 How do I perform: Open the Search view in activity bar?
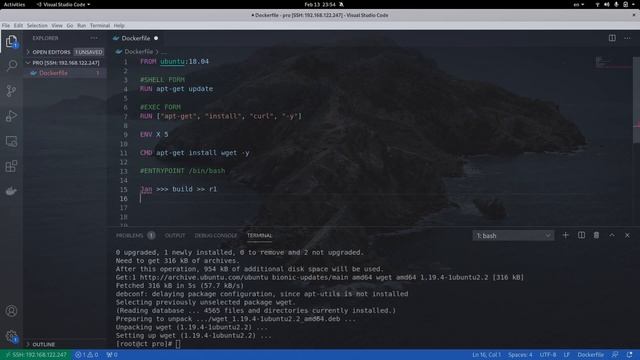tap(11, 65)
